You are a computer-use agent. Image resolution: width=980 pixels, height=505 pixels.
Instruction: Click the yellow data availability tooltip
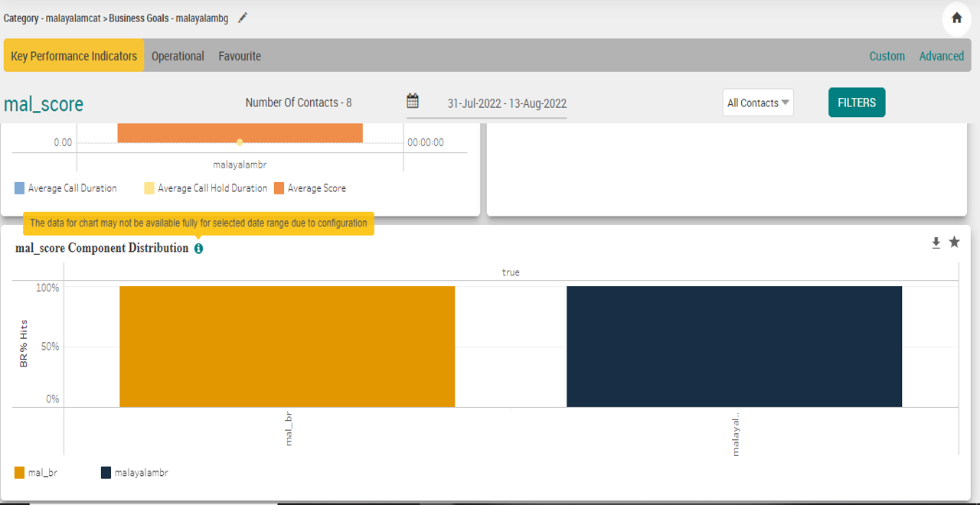(198, 223)
